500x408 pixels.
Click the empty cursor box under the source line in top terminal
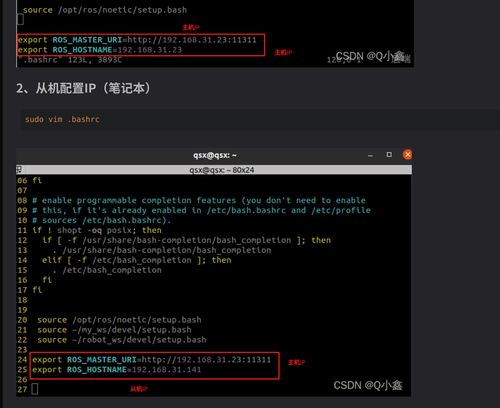tap(20, 20)
